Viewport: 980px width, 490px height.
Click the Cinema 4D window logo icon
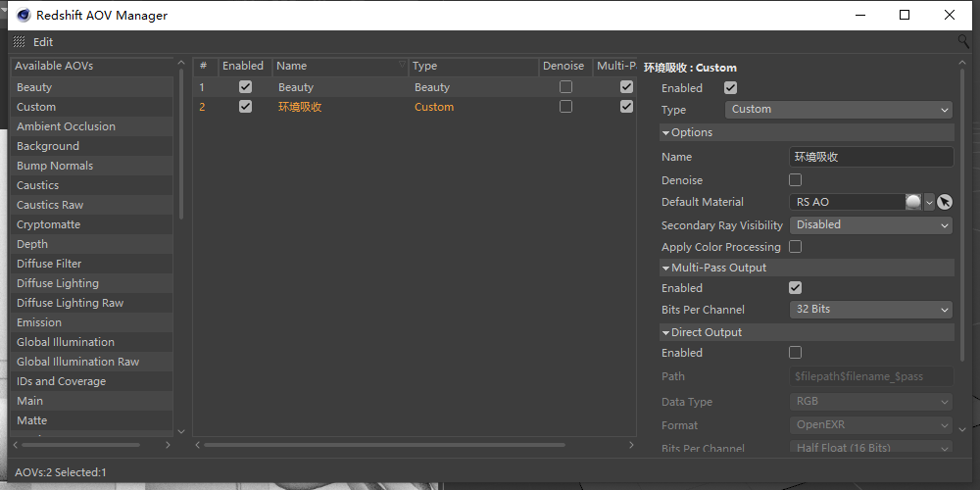tap(24, 15)
